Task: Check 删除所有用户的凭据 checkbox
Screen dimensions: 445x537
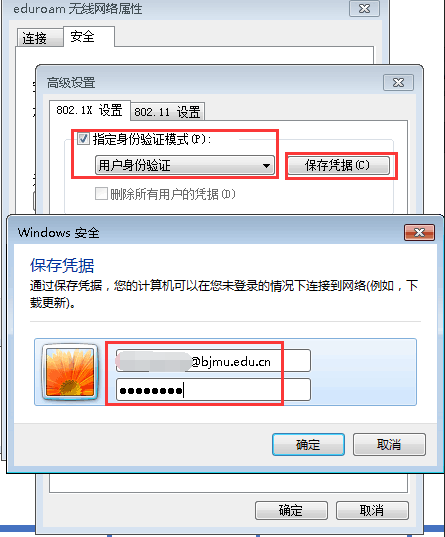Action: (101, 193)
